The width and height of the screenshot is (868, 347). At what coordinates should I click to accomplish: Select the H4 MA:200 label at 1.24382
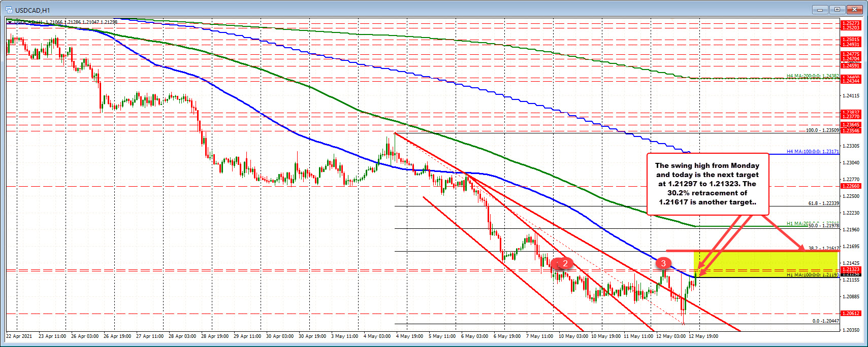[x=813, y=76]
